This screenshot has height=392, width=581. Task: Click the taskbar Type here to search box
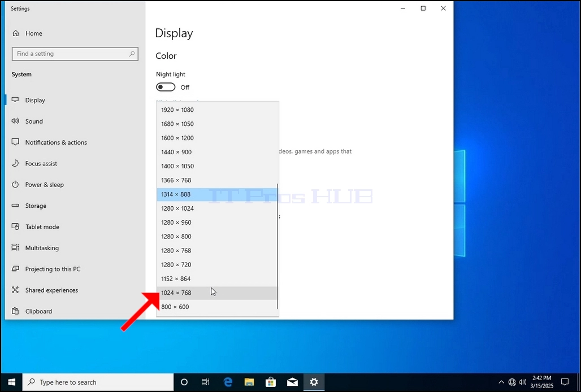(98, 382)
